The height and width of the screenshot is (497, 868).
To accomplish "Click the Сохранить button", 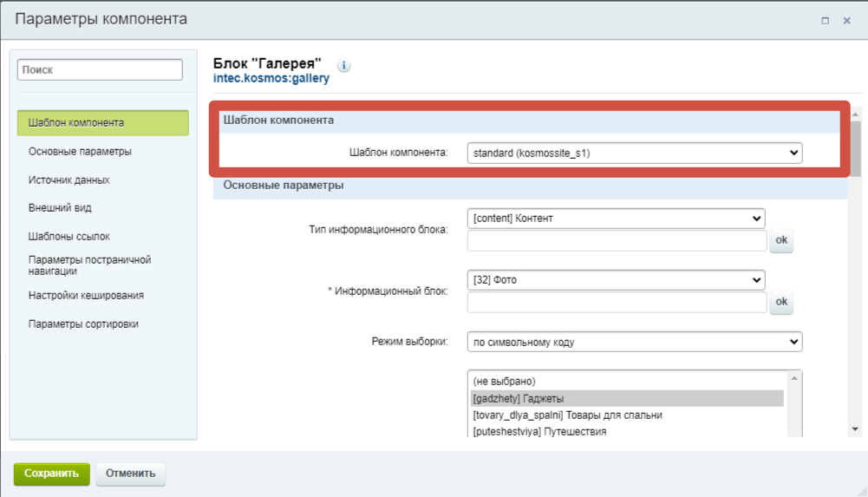I will pos(51,474).
